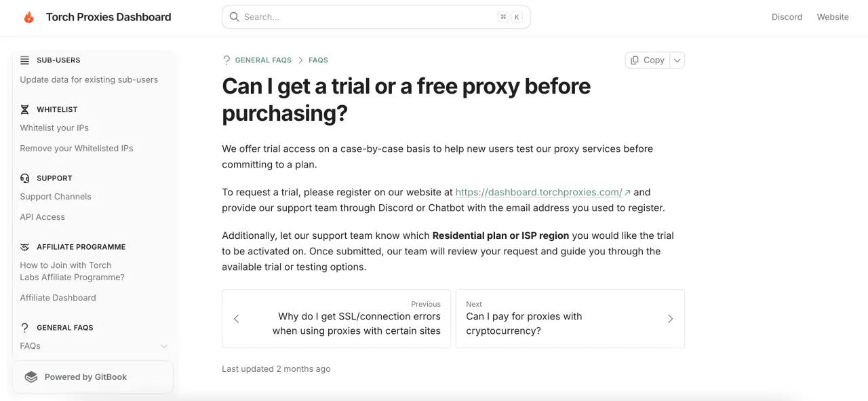Collapse the FAQs sidebar chevron
The width and height of the screenshot is (868, 401).
(x=163, y=347)
